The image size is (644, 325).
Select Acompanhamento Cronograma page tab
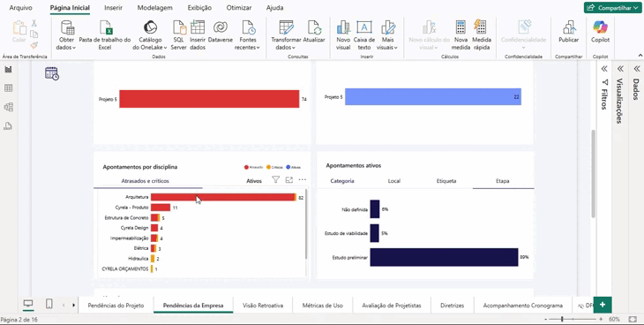522,306
